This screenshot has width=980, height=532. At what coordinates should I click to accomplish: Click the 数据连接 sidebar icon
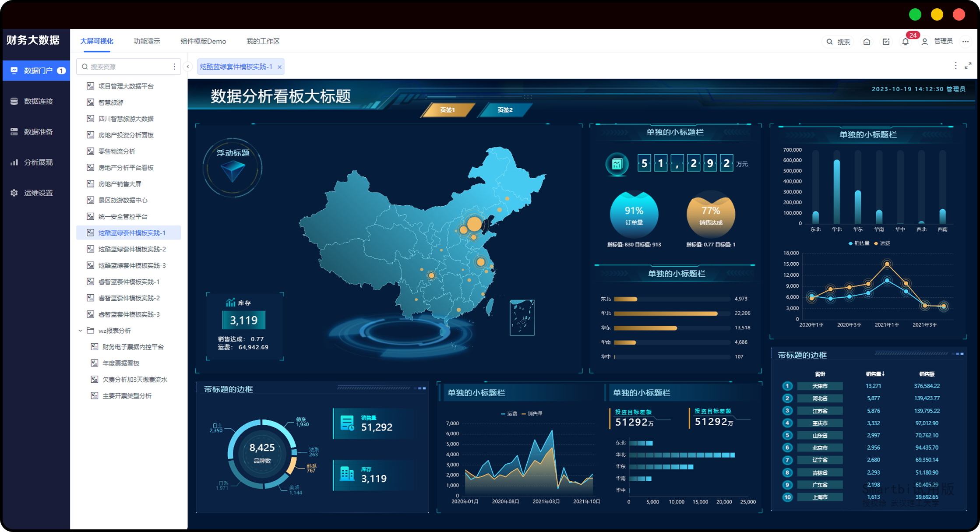pyautogui.click(x=14, y=101)
